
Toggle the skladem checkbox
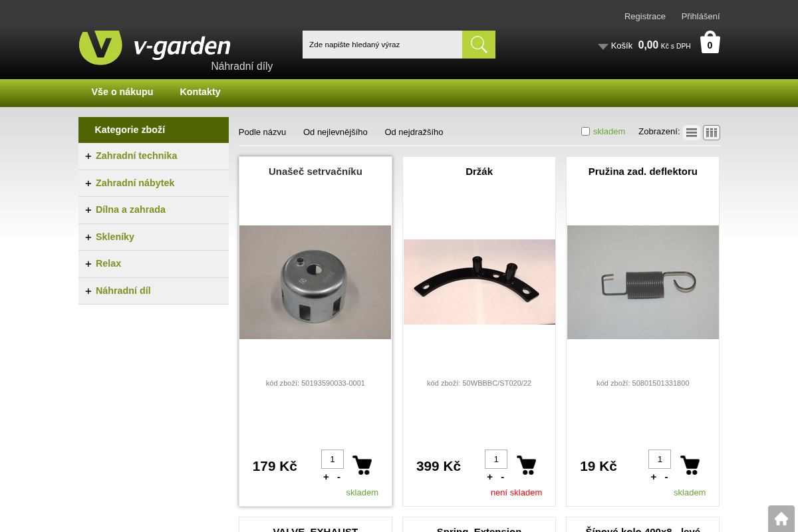pos(585,132)
